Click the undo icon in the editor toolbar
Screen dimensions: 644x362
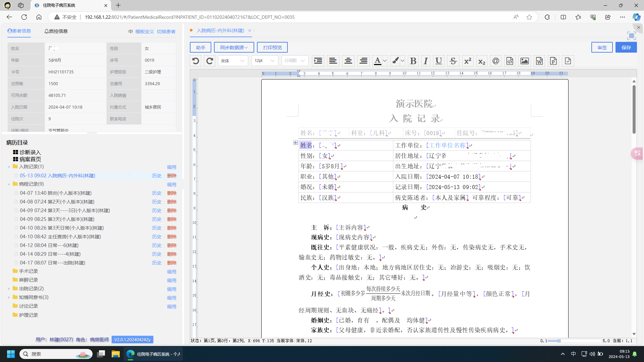(196, 61)
